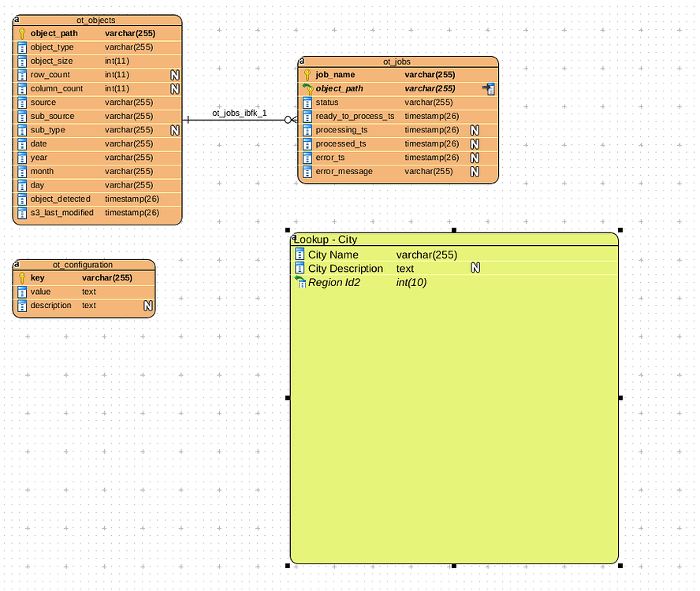
Task: Click the nullable N marker on row_count
Action: click(x=175, y=75)
